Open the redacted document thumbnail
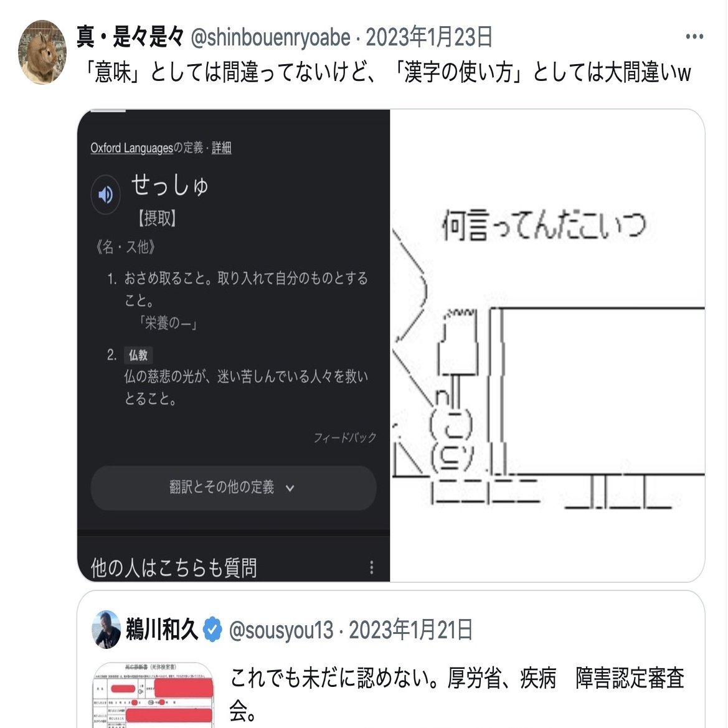Viewport: 728px width, 728px height. click(153, 695)
